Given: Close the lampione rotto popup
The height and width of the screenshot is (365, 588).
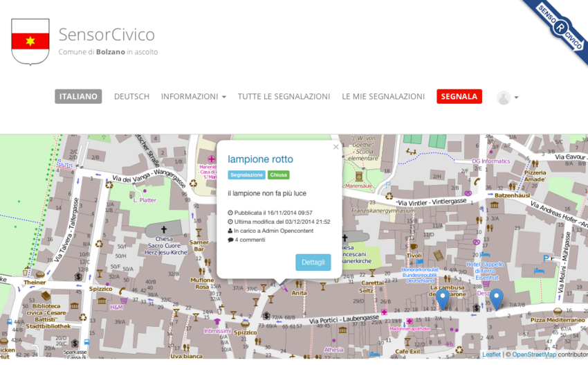Looking at the screenshot, I should tap(336, 147).
